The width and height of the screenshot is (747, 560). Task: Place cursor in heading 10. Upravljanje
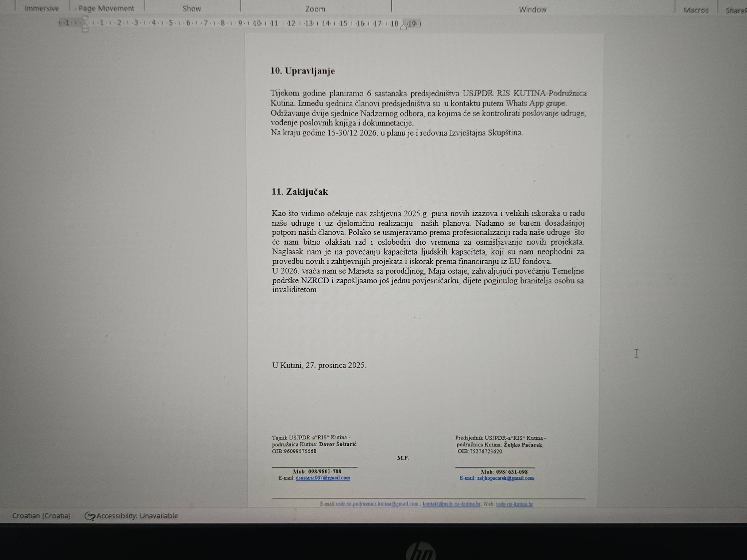(x=302, y=71)
